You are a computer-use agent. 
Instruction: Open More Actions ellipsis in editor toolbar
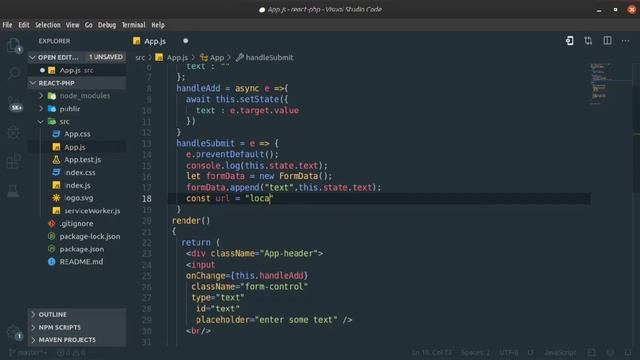625,41
